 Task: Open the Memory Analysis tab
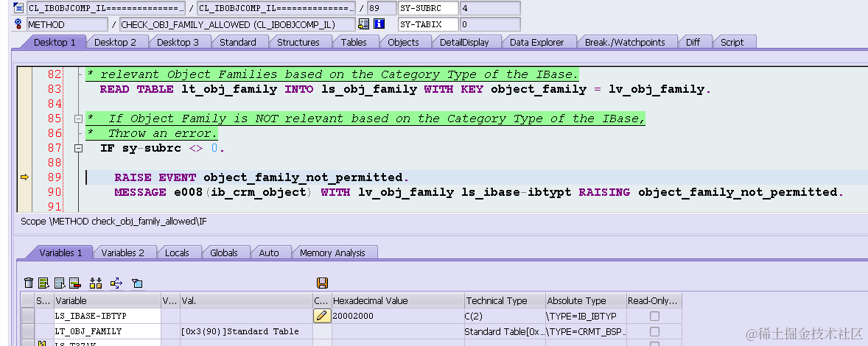[x=333, y=253]
